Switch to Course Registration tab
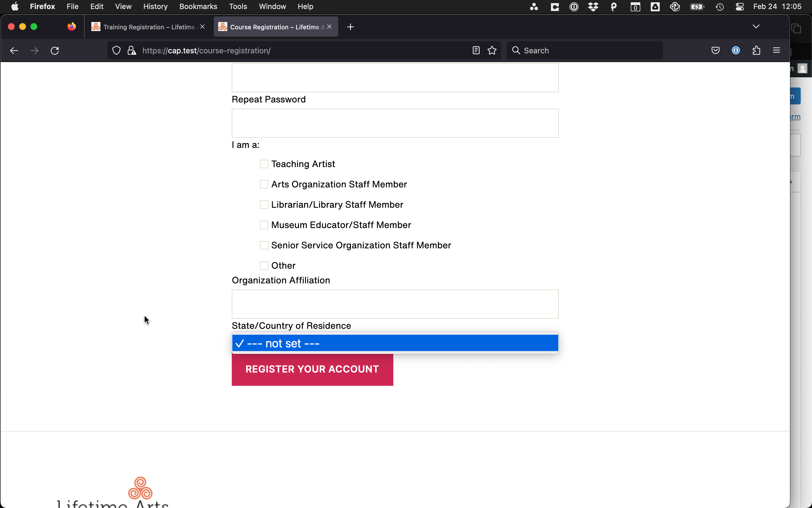 click(275, 27)
